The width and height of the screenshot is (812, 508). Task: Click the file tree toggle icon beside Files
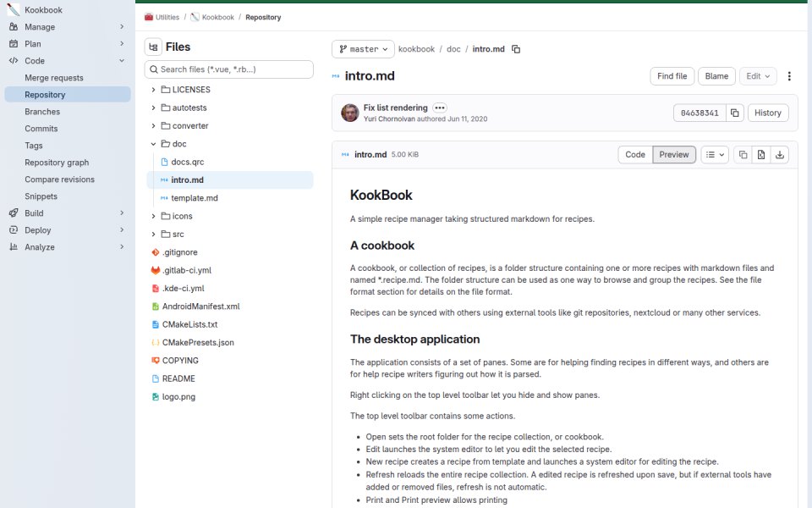pyautogui.click(x=153, y=47)
